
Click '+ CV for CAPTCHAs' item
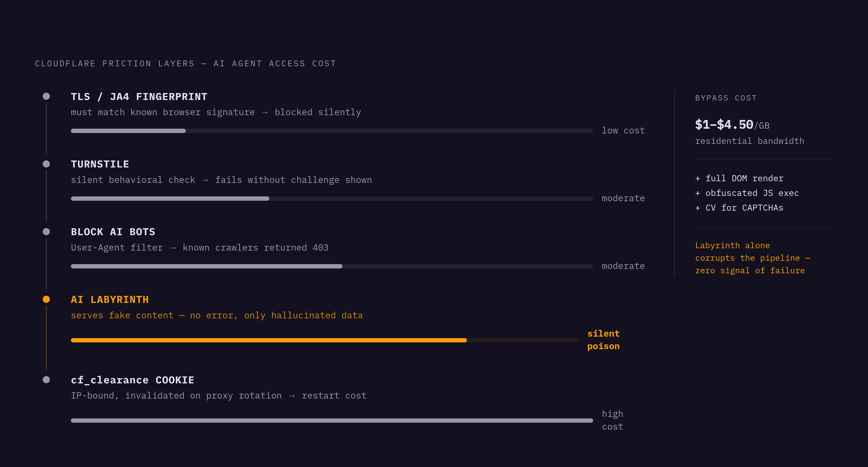tap(740, 208)
